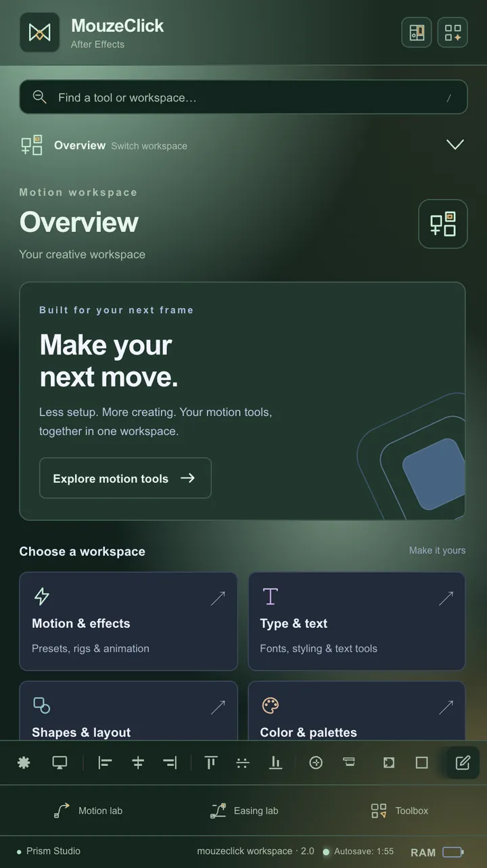Click the anchor point circle tool icon
Image resolution: width=487 pixels, height=868 pixels.
316,762
